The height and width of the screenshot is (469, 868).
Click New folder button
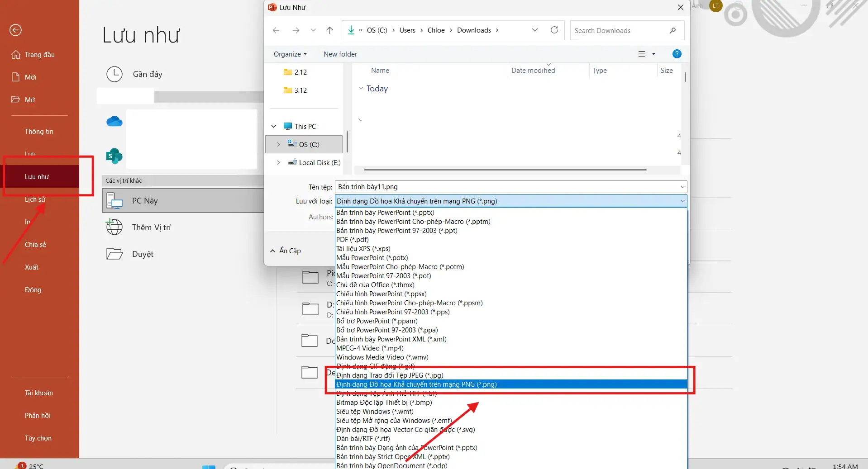340,54
